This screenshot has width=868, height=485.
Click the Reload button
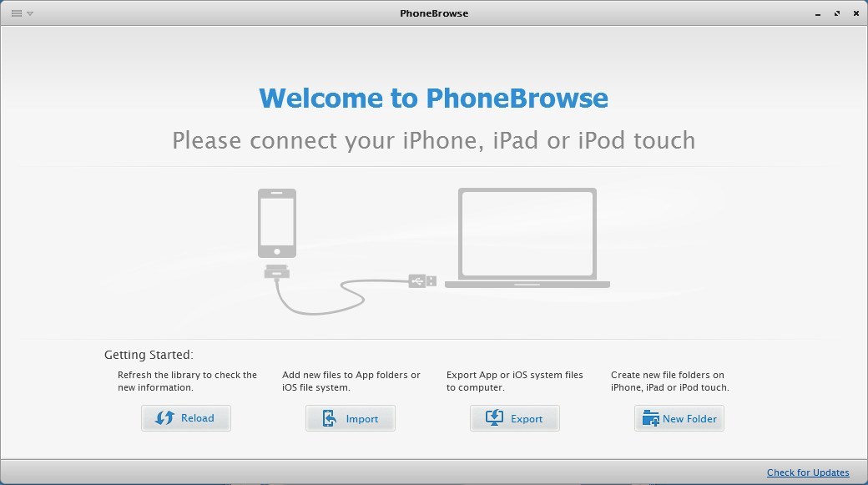(x=185, y=417)
